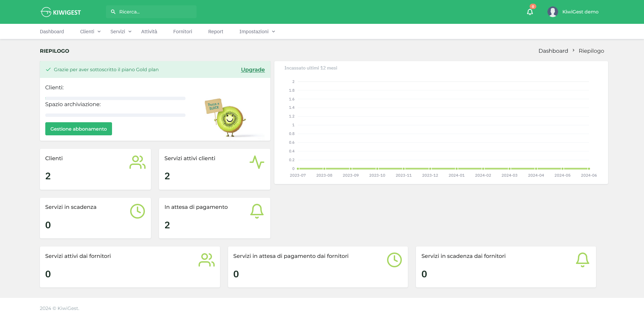Click 'Servizi in scadenza' card title

coord(71,207)
